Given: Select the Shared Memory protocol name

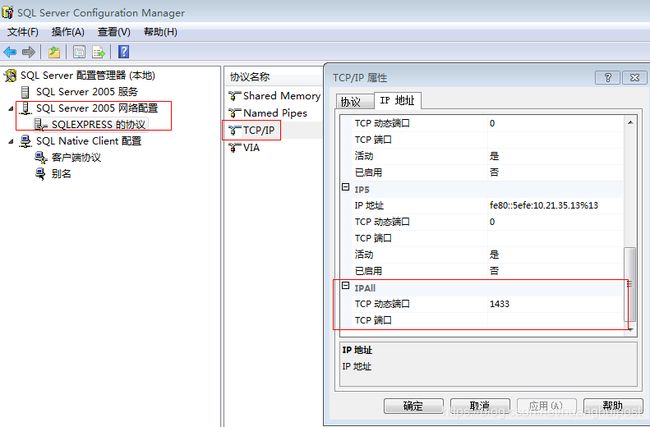Looking at the screenshot, I should [x=282, y=96].
